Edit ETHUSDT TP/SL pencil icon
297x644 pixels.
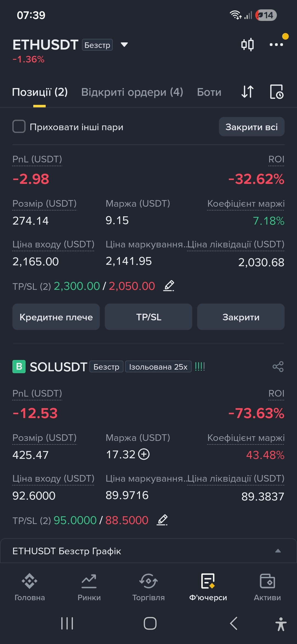tap(169, 286)
